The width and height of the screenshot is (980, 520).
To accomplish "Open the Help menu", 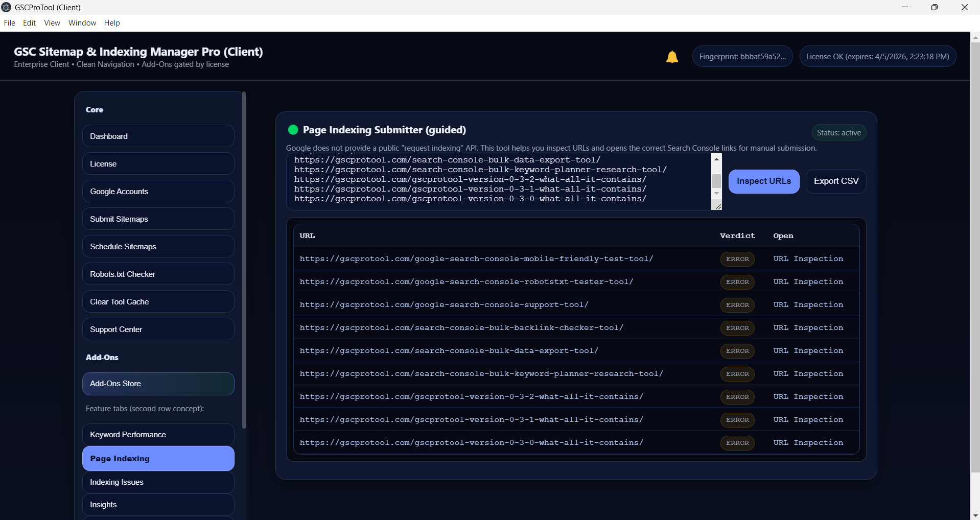I will click(x=112, y=23).
